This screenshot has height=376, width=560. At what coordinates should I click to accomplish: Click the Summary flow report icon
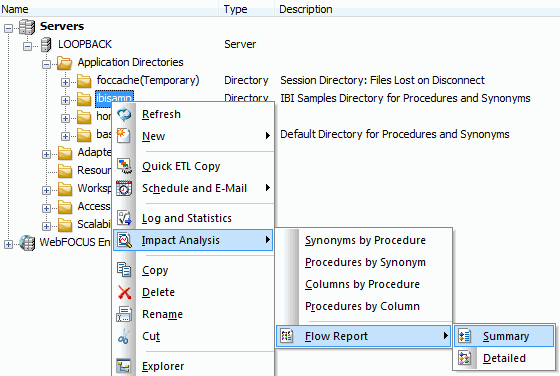pos(464,336)
